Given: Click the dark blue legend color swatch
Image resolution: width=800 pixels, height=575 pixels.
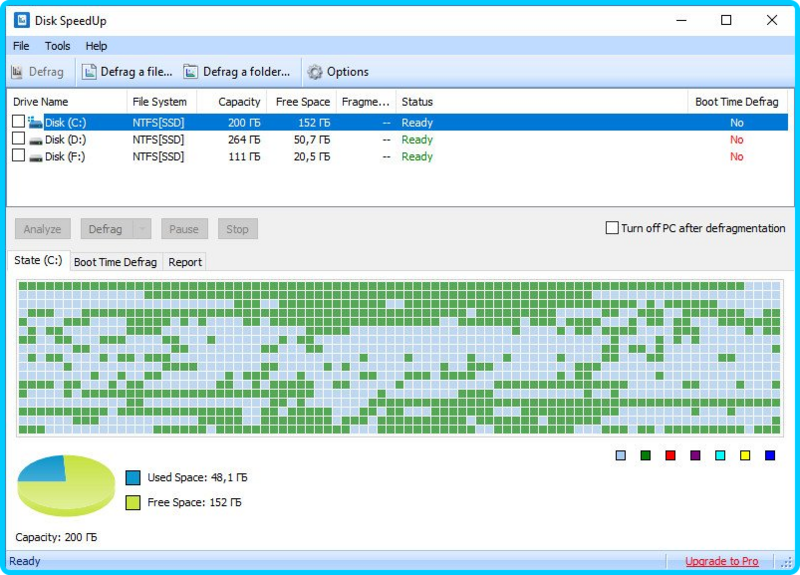Looking at the screenshot, I should (x=770, y=455).
